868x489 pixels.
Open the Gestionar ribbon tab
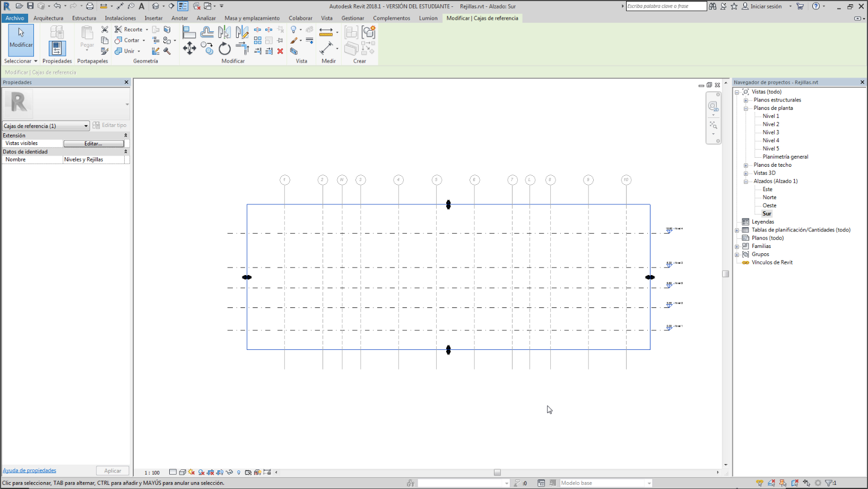tap(353, 18)
